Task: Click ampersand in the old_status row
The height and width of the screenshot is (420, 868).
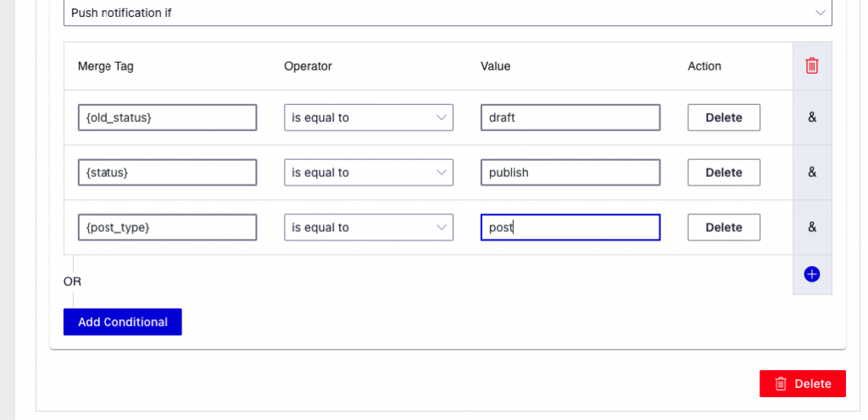Action: coord(812,117)
